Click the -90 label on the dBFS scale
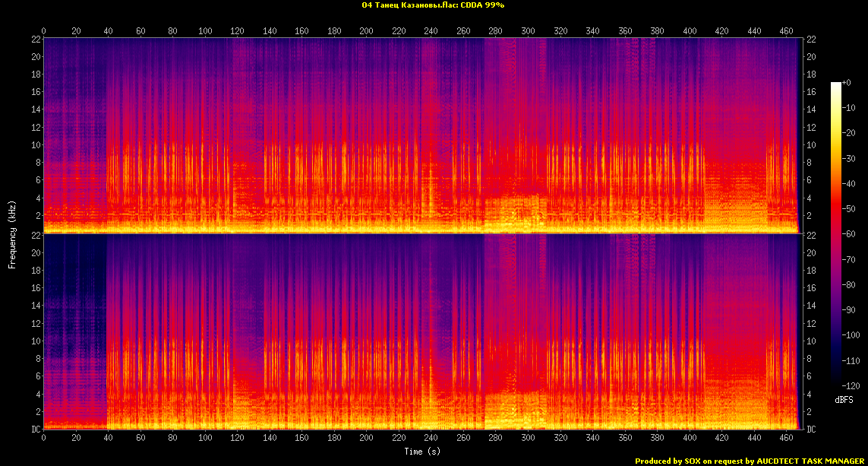Screen dimensions: 868x466 851,310
